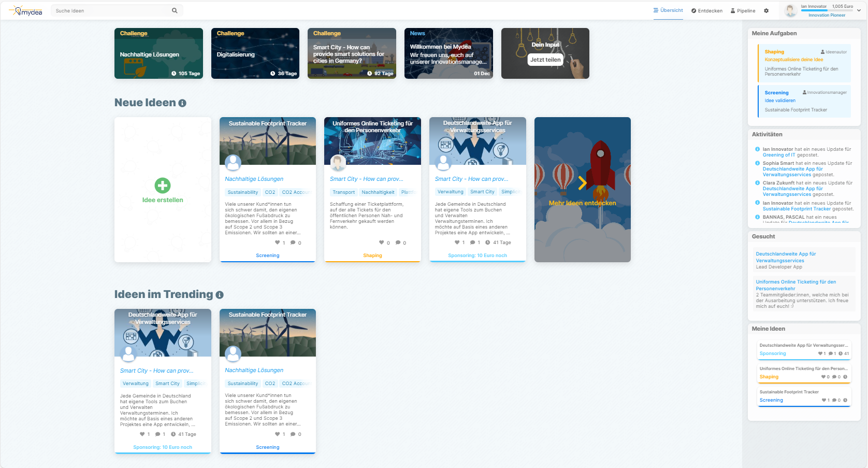Image resolution: width=868 pixels, height=468 pixels.
Task: Click the Transport tag
Action: coord(344,192)
